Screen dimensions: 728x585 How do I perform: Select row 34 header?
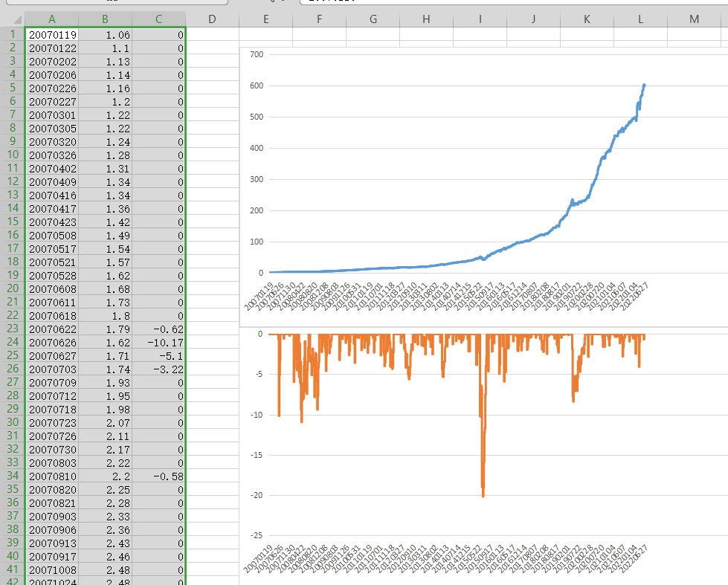pos(12,476)
